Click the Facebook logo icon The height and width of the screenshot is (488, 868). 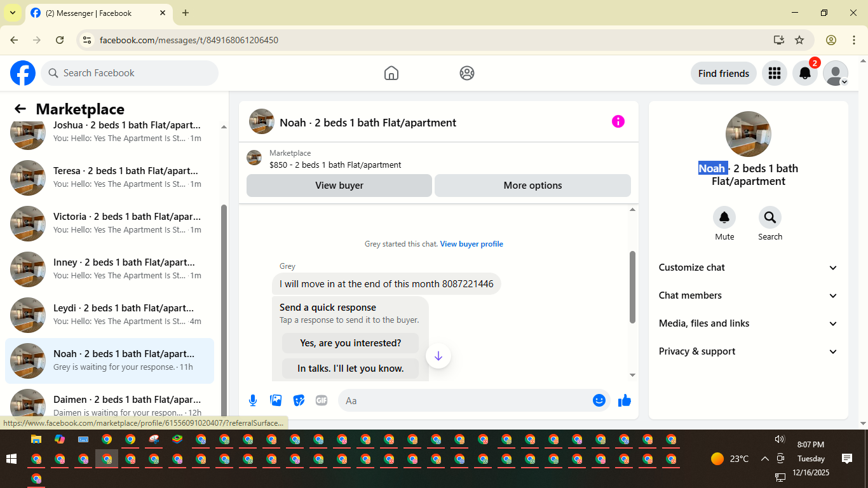[23, 73]
